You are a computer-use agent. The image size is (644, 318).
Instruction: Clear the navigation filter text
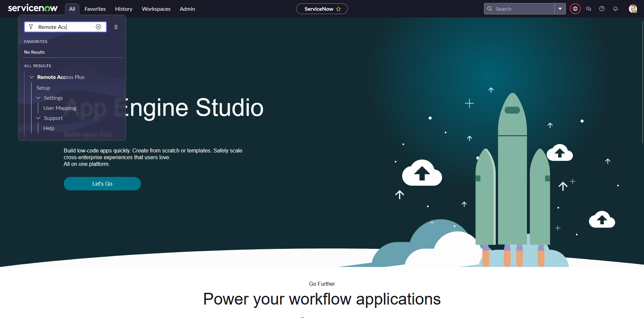98,27
